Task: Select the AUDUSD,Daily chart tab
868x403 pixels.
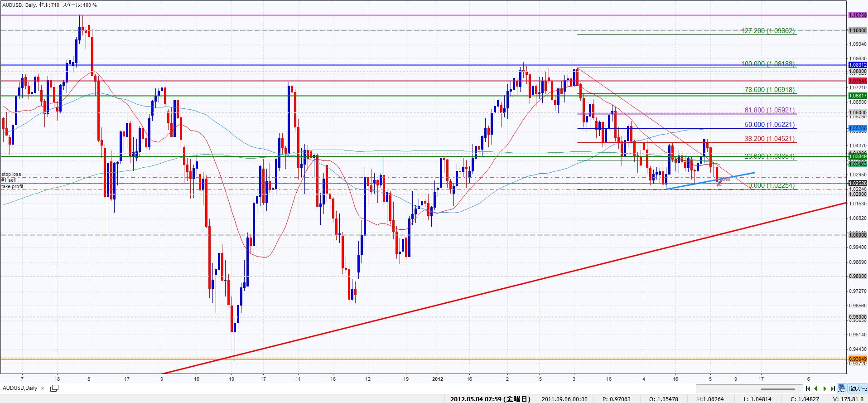Action: (20, 388)
